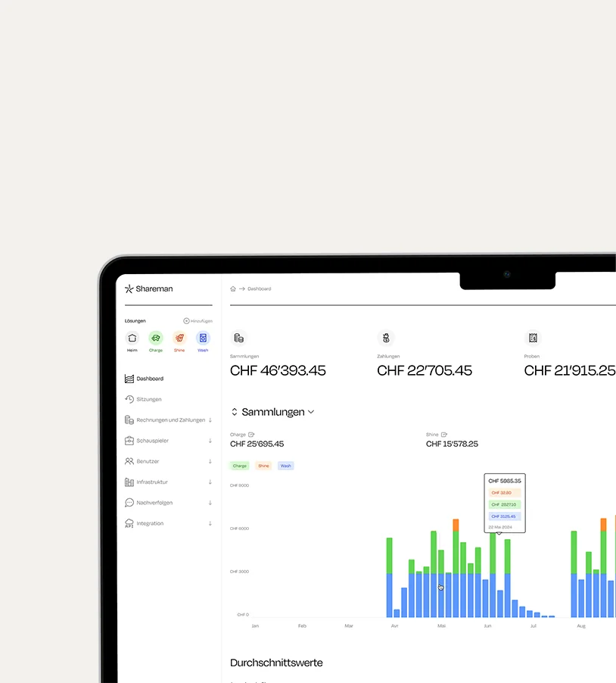Expand the Infrastruktur submenu arrow
This screenshot has width=616, height=683.
(x=210, y=482)
